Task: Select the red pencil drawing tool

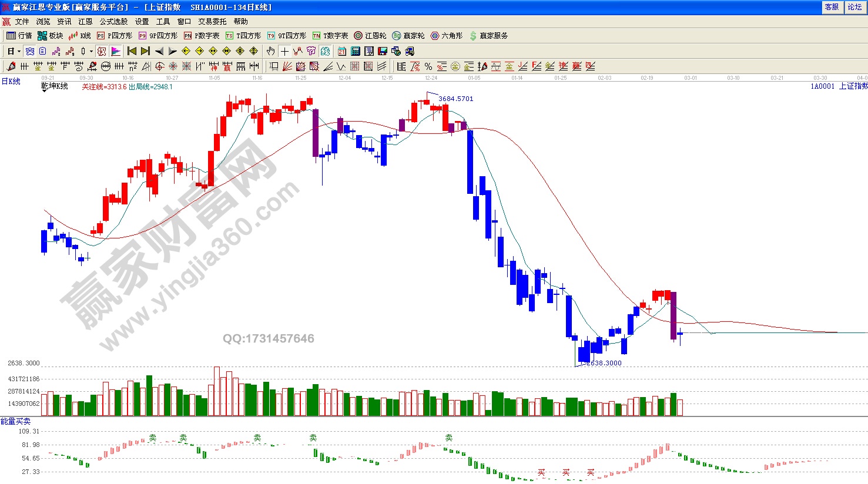Action: click(x=11, y=66)
